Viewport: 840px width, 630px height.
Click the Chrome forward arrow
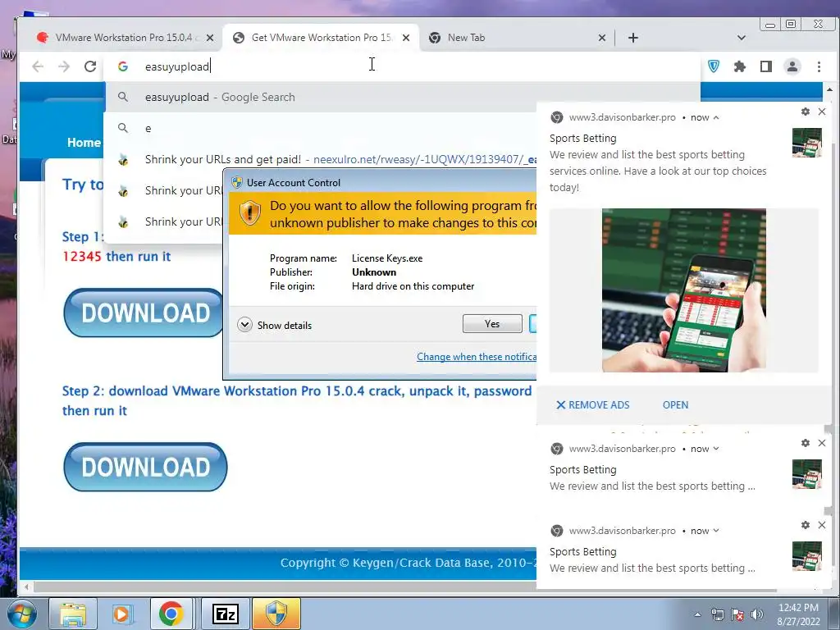(x=64, y=66)
